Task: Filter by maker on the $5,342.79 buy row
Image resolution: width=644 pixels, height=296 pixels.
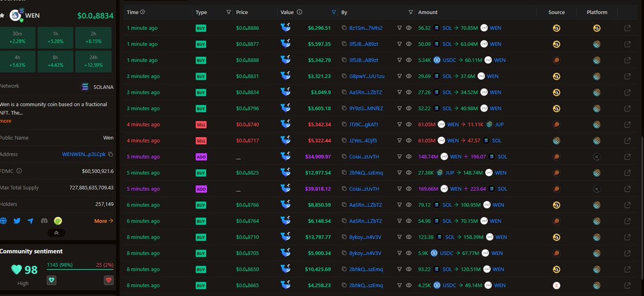Action: point(399,60)
